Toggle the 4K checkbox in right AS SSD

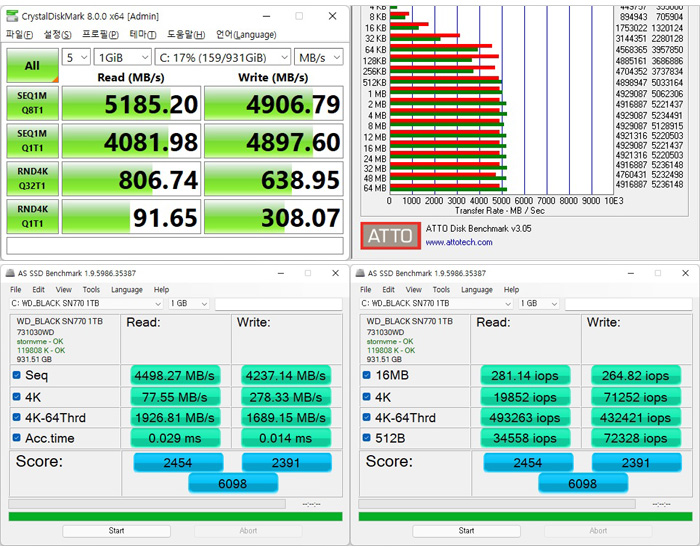coord(367,396)
